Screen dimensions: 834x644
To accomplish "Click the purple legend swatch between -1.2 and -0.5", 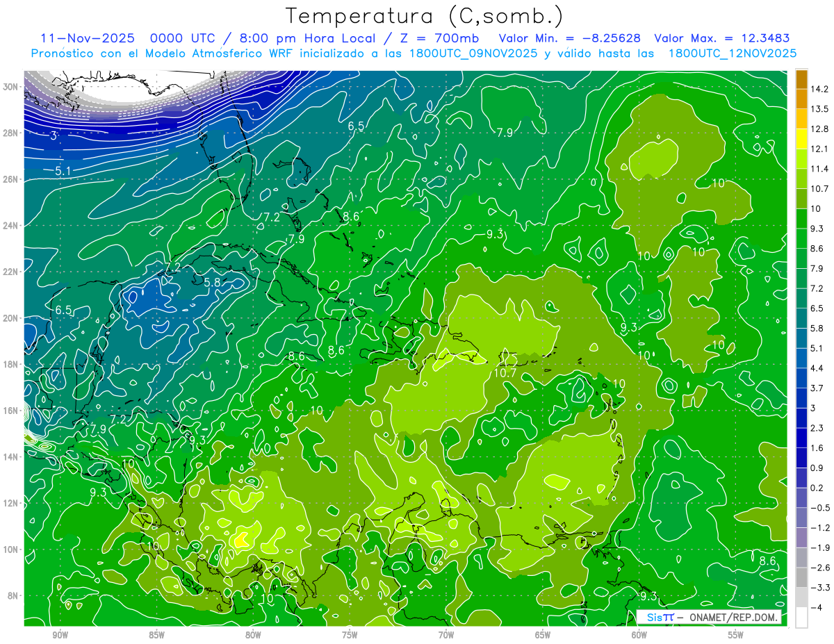I will (801, 518).
